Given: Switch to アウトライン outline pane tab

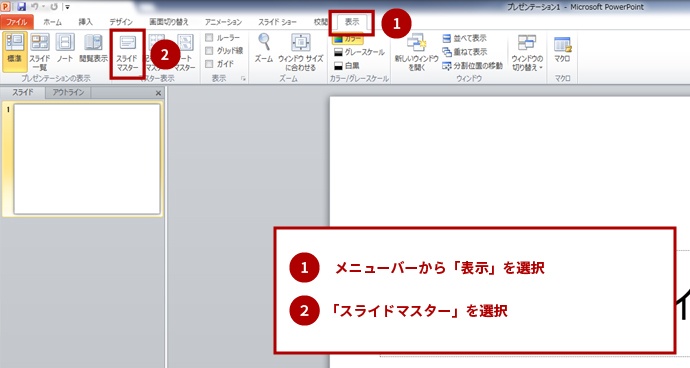Looking at the screenshot, I should [68, 92].
